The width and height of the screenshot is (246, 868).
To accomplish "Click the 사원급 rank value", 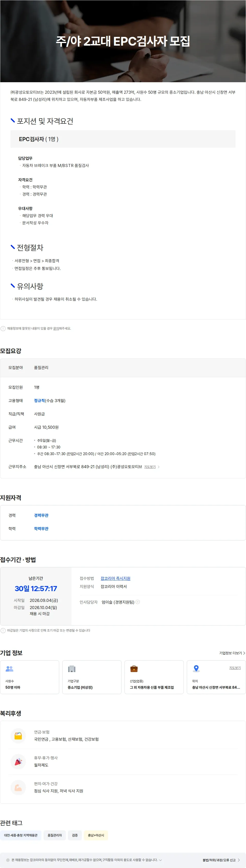I will 39,414.
